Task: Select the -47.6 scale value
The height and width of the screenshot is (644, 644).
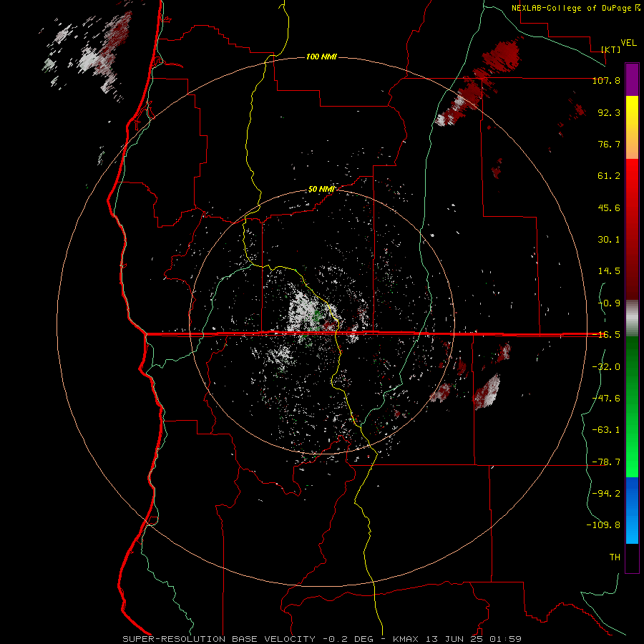Action: click(606, 398)
